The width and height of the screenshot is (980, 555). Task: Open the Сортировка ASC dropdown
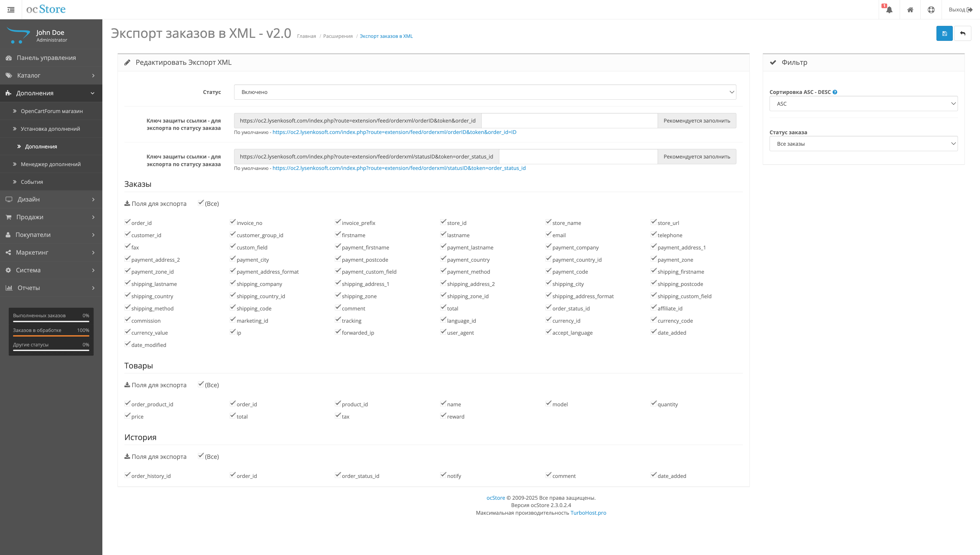[x=863, y=104]
